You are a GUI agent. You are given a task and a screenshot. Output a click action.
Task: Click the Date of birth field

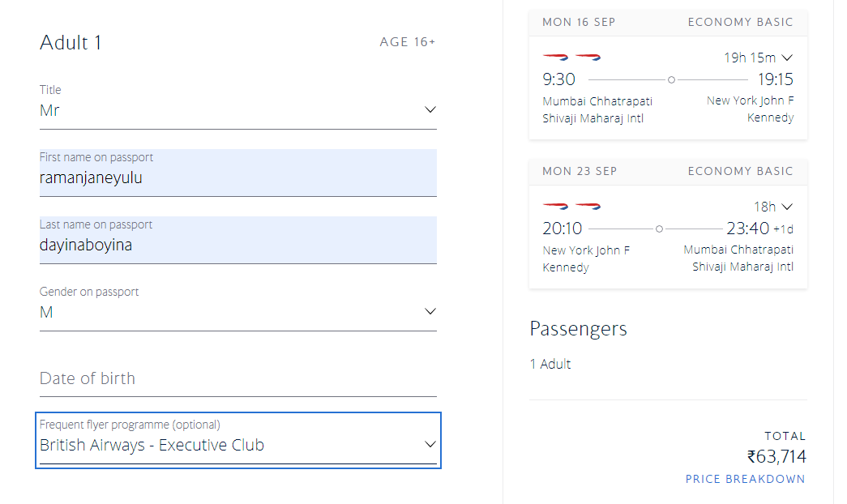(237, 378)
